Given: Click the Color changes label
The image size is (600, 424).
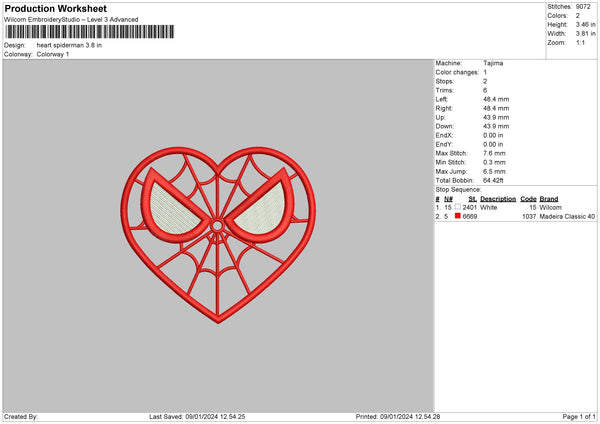Looking at the screenshot, I should tap(457, 72).
